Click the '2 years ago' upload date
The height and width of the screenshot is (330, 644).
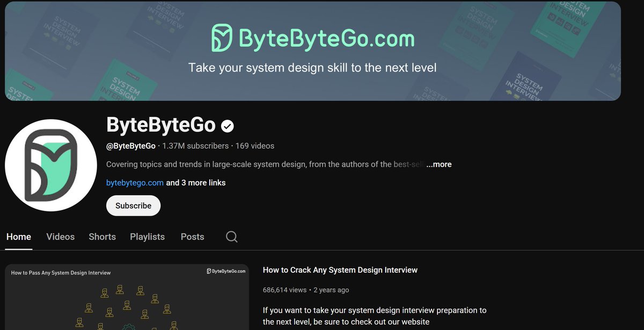(331, 290)
